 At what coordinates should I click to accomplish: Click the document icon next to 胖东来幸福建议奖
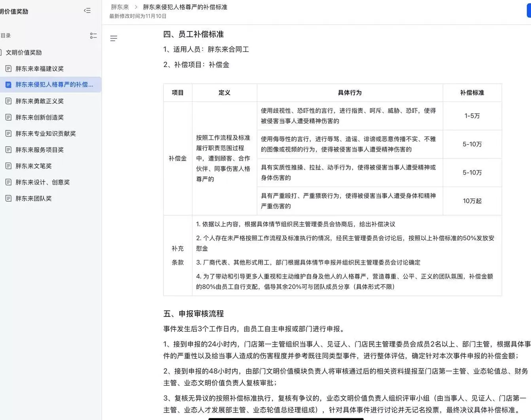point(8,68)
